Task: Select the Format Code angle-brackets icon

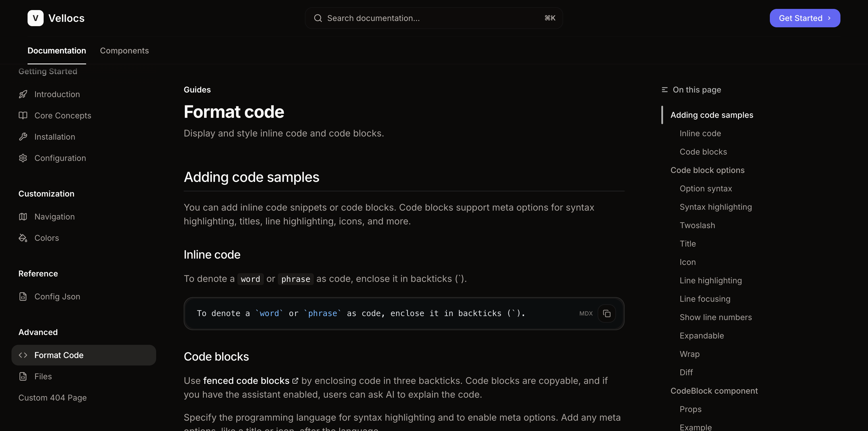Action: 23,355
